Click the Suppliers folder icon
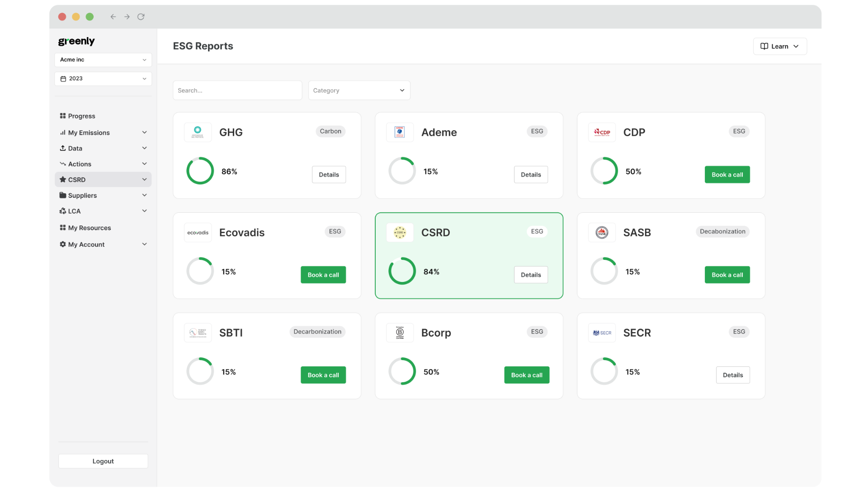Viewport: 868px width, 488px height. pyautogui.click(x=63, y=195)
